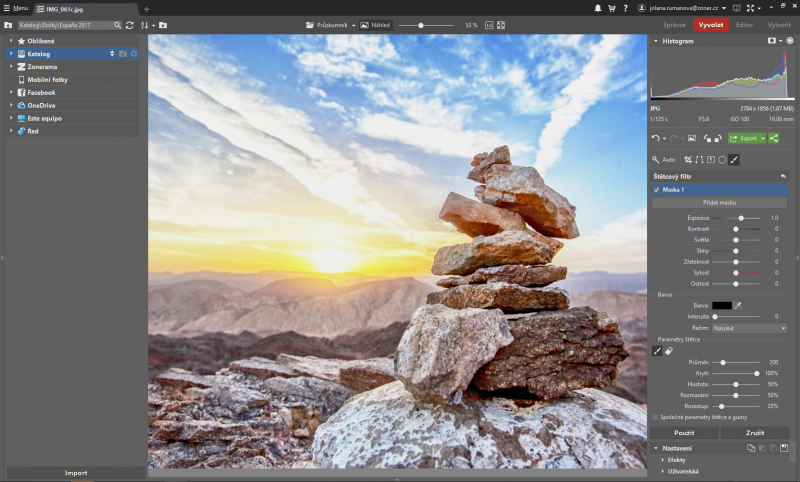This screenshot has width=800, height=482.
Task: Open the Editor module tab
Action: (745, 23)
